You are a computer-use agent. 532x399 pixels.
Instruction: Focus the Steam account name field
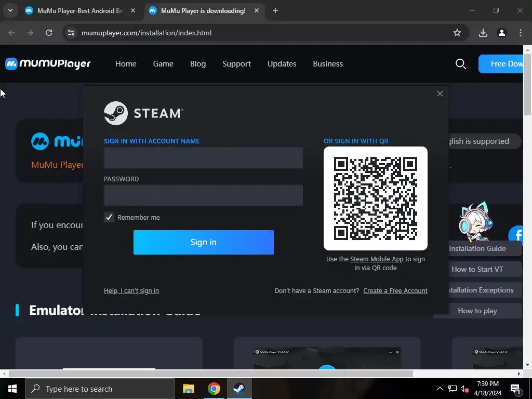(203, 158)
